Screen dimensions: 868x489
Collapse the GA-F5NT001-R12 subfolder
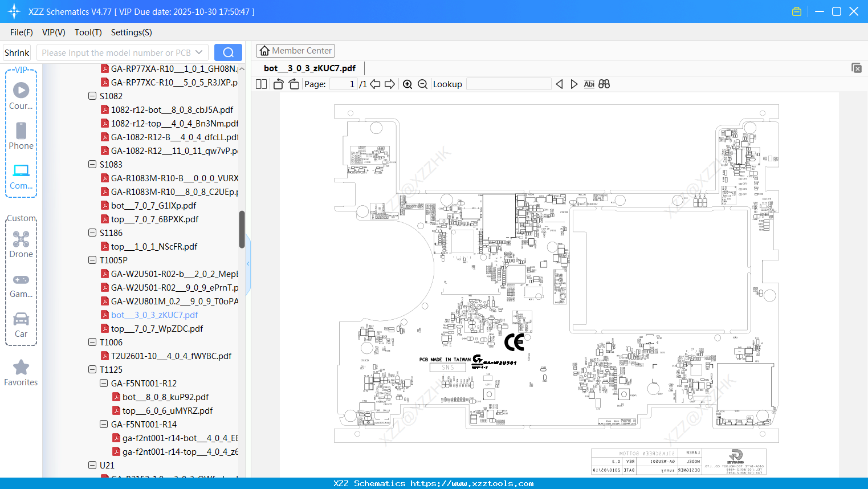tap(104, 383)
